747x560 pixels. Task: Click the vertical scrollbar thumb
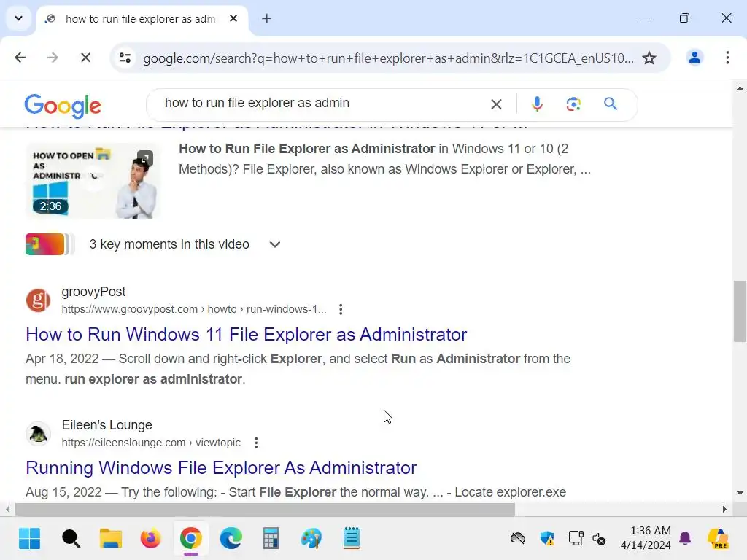click(740, 311)
